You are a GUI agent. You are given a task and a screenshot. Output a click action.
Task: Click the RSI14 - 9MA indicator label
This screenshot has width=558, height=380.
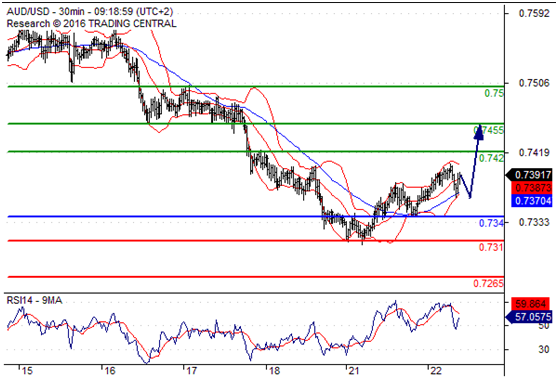[35, 301]
